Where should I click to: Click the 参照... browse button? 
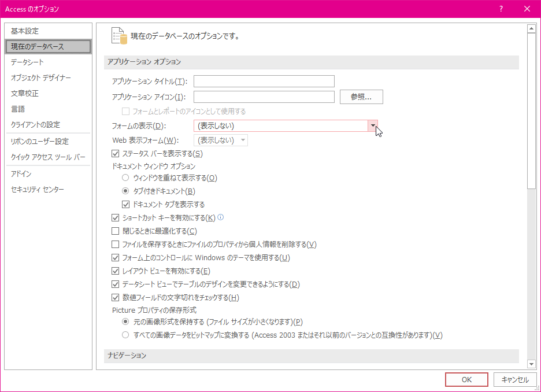(x=361, y=97)
